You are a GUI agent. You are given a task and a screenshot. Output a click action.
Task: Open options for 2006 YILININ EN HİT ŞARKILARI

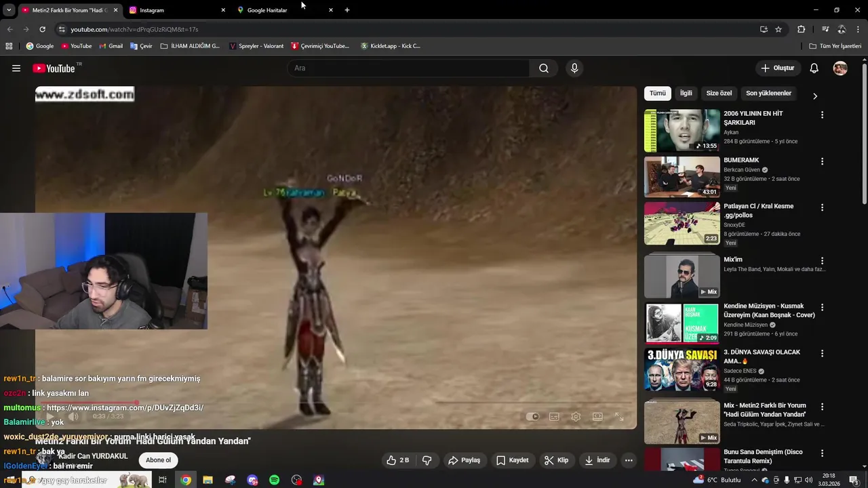pyautogui.click(x=822, y=115)
